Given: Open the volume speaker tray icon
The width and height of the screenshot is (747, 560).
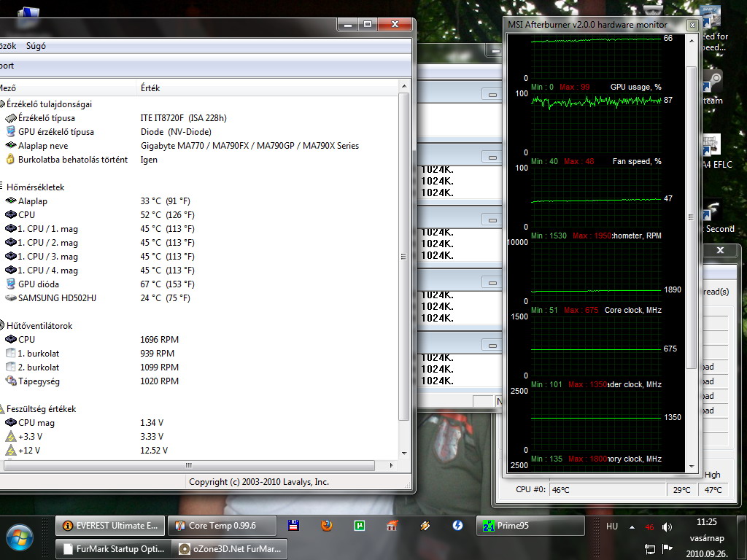Looking at the screenshot, I should (x=667, y=526).
